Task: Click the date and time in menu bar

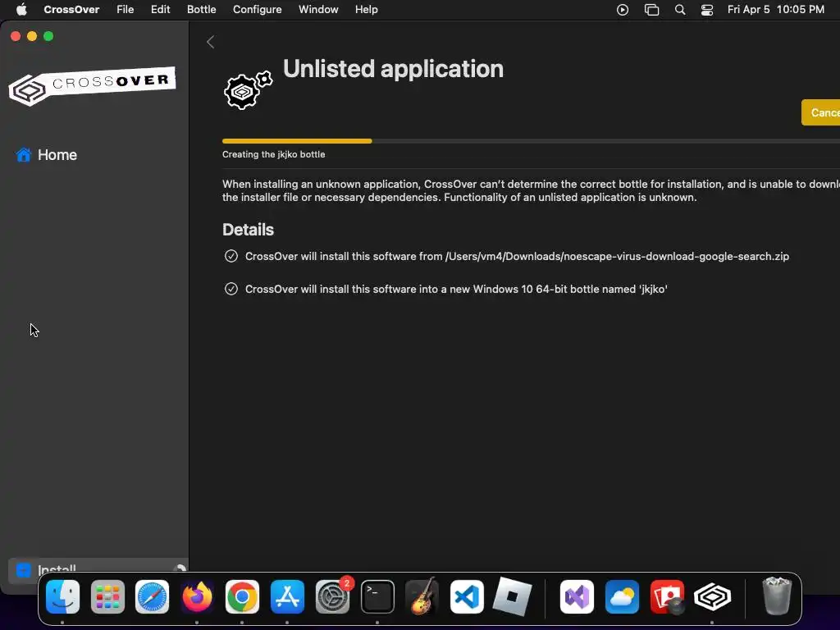Action: [776, 10]
